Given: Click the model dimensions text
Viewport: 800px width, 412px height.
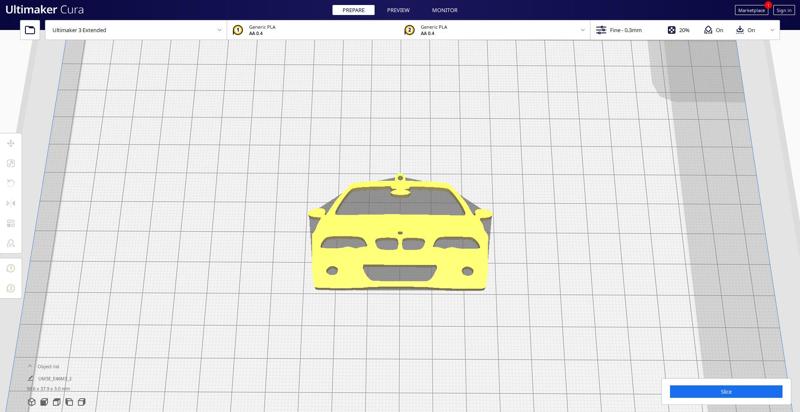Looking at the screenshot, I should pyautogui.click(x=48, y=389).
